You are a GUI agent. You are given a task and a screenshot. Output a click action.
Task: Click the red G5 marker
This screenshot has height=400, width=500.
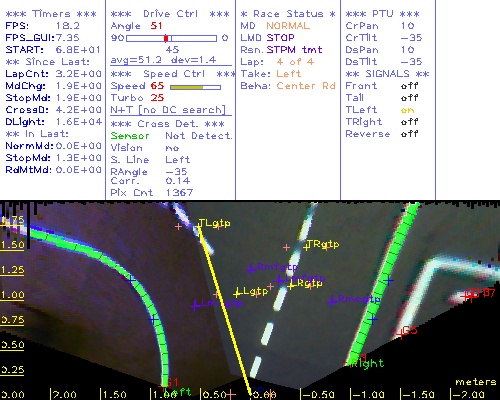tap(400, 334)
